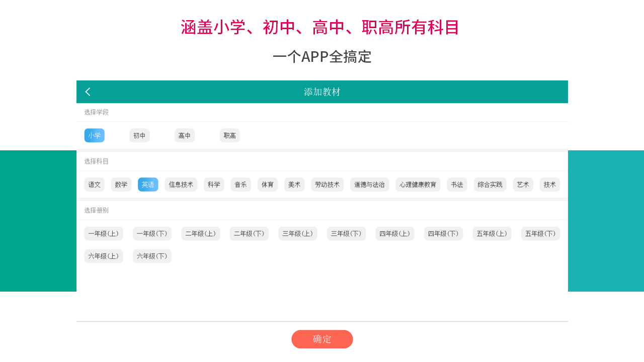
Task: Choose the 六年级(下) volume
Action: click(x=152, y=256)
